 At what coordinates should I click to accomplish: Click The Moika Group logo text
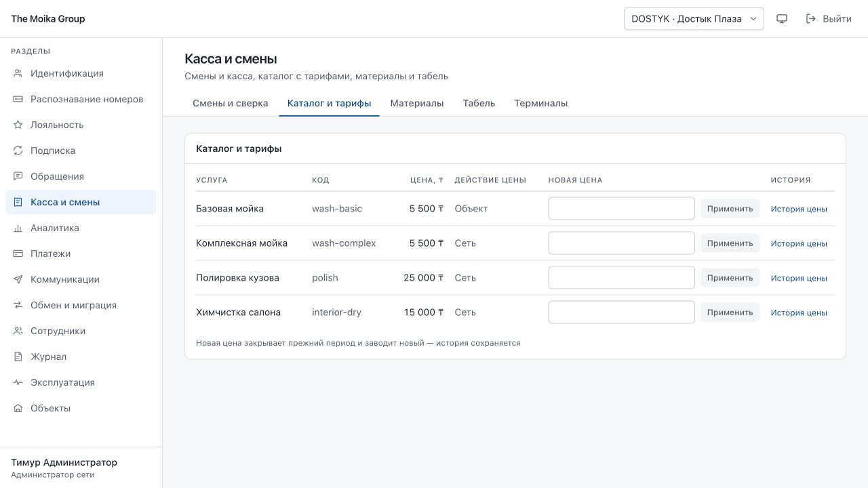click(x=48, y=19)
